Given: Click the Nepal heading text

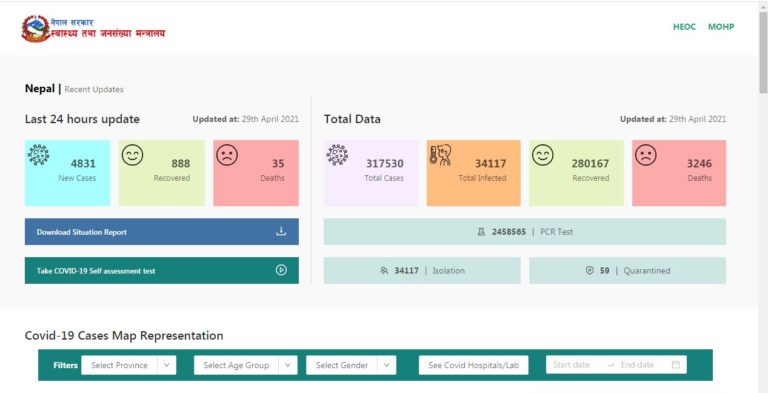Looking at the screenshot, I should point(40,89).
